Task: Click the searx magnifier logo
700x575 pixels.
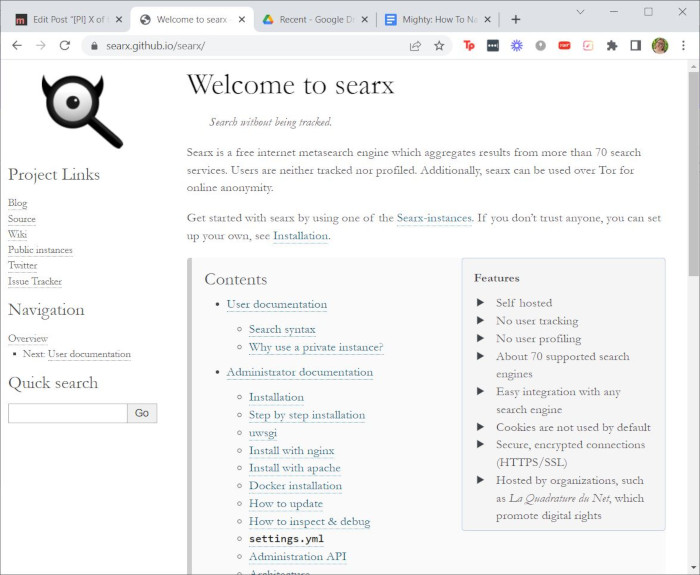Action: tap(81, 112)
